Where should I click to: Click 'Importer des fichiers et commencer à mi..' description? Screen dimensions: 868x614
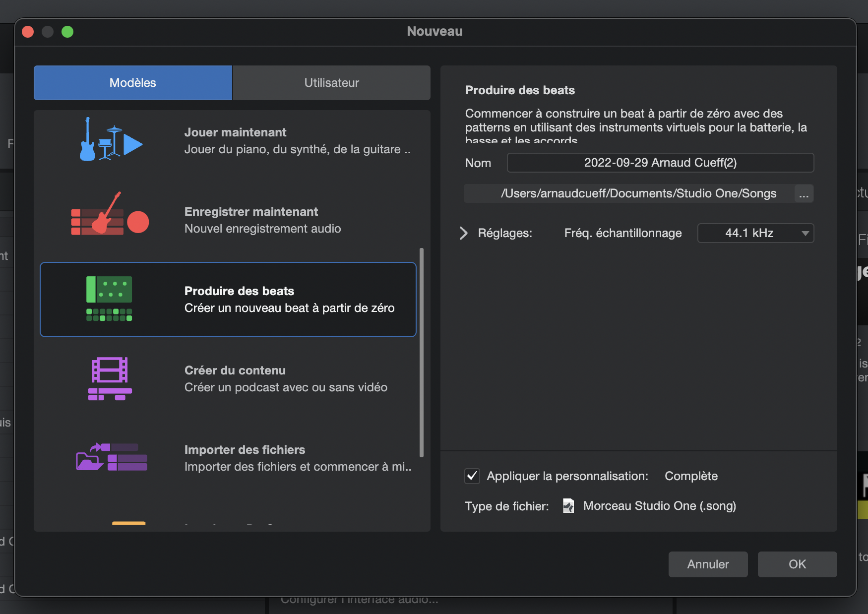298,467
